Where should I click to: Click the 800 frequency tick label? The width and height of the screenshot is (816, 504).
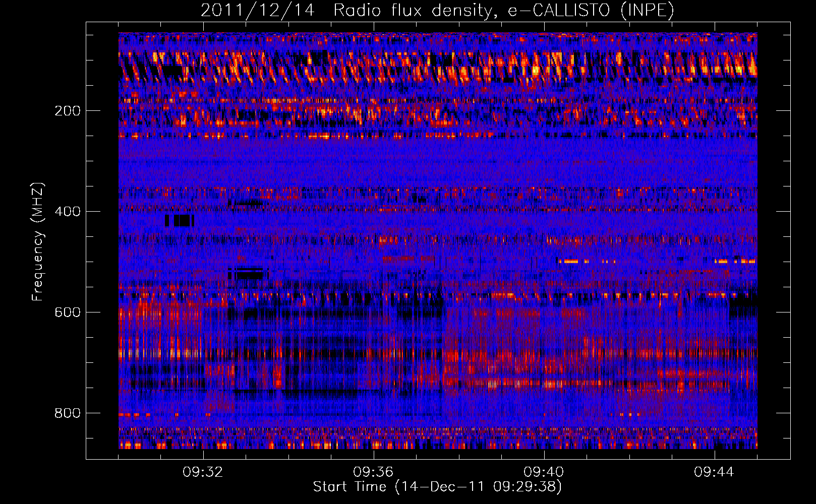click(x=68, y=413)
